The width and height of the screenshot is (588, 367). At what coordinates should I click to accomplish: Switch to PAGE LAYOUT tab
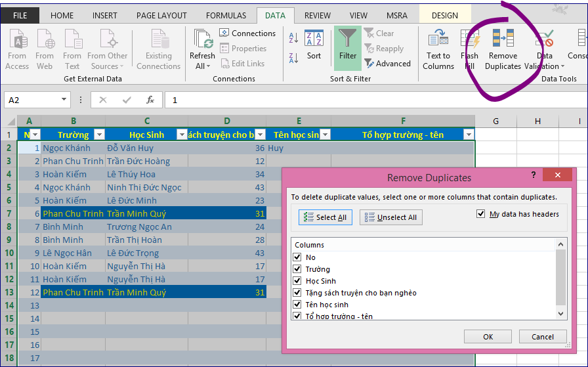coord(161,15)
